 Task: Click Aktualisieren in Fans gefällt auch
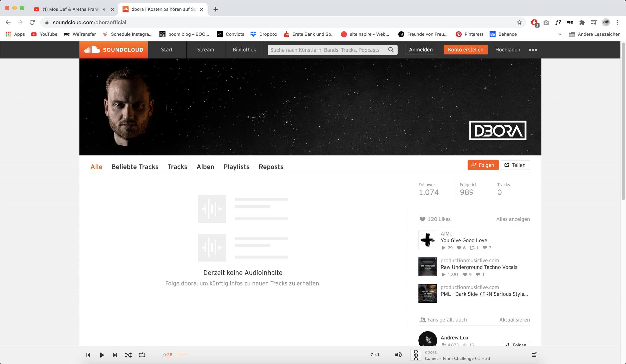coord(514,320)
